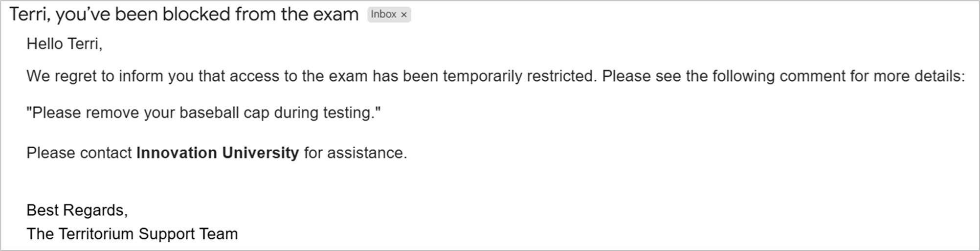The image size is (980, 251).
Task: Click the Inbox label chip
Action: click(383, 14)
